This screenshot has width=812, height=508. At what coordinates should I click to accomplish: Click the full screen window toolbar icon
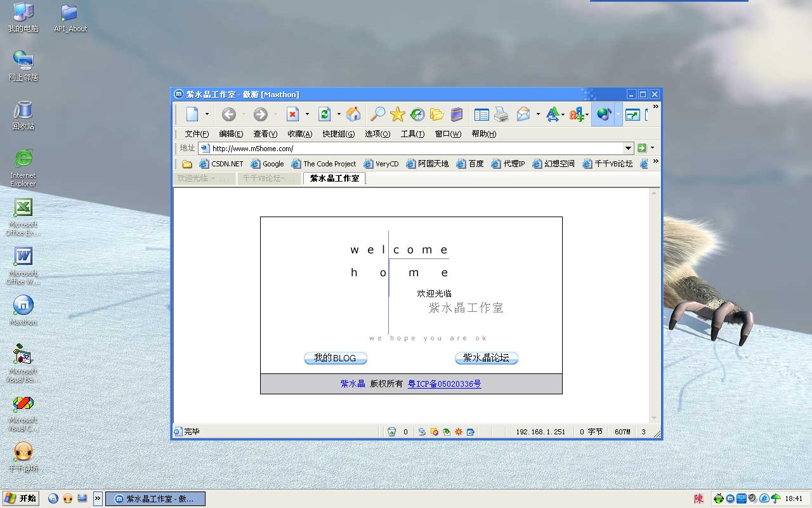point(632,115)
